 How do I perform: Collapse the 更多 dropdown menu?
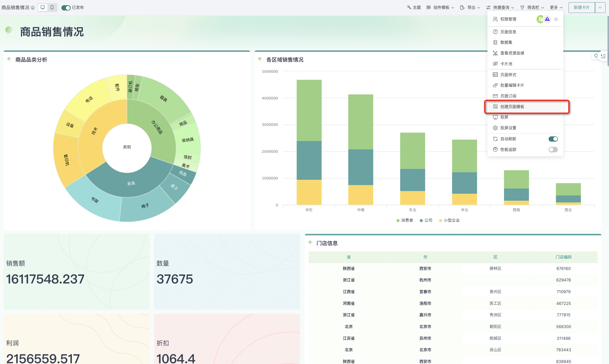[x=556, y=7]
